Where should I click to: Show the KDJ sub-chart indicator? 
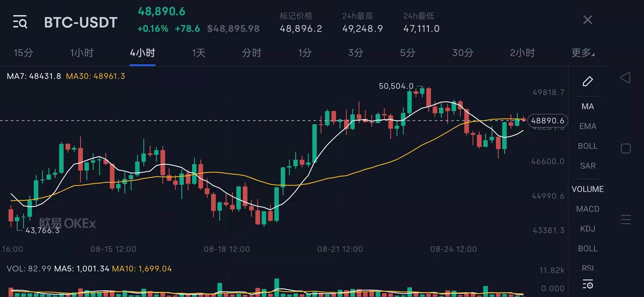(x=588, y=229)
